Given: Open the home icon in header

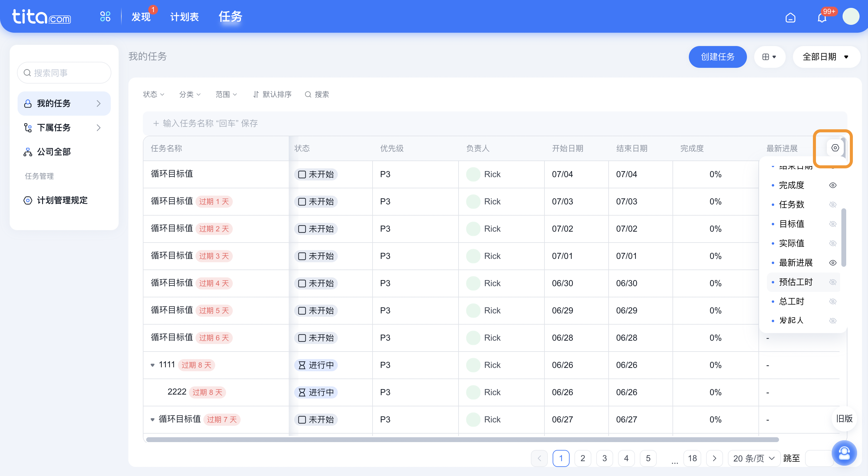Looking at the screenshot, I should coord(790,17).
